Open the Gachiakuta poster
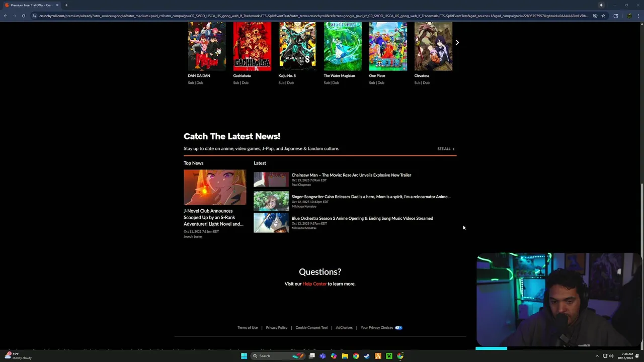 [252, 46]
